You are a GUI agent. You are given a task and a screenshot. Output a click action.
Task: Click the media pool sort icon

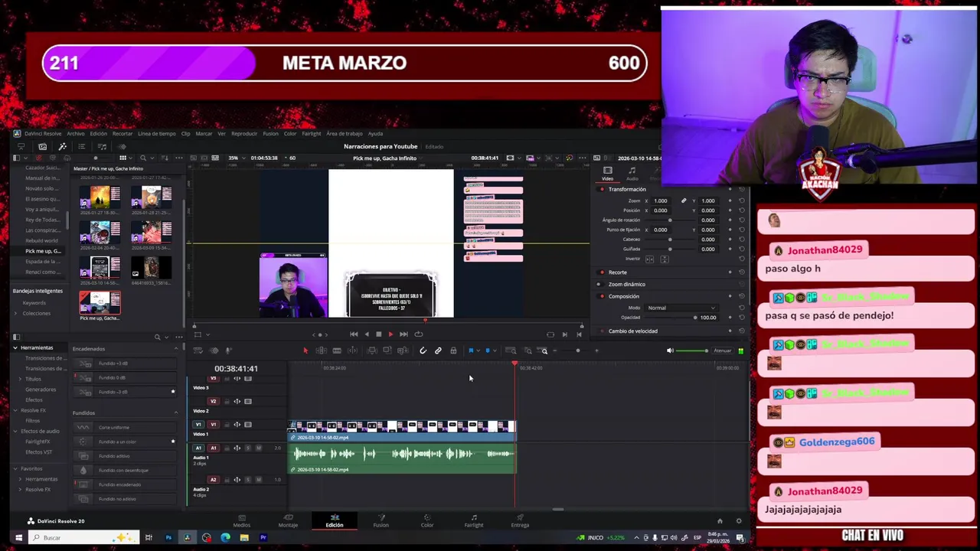coord(165,158)
